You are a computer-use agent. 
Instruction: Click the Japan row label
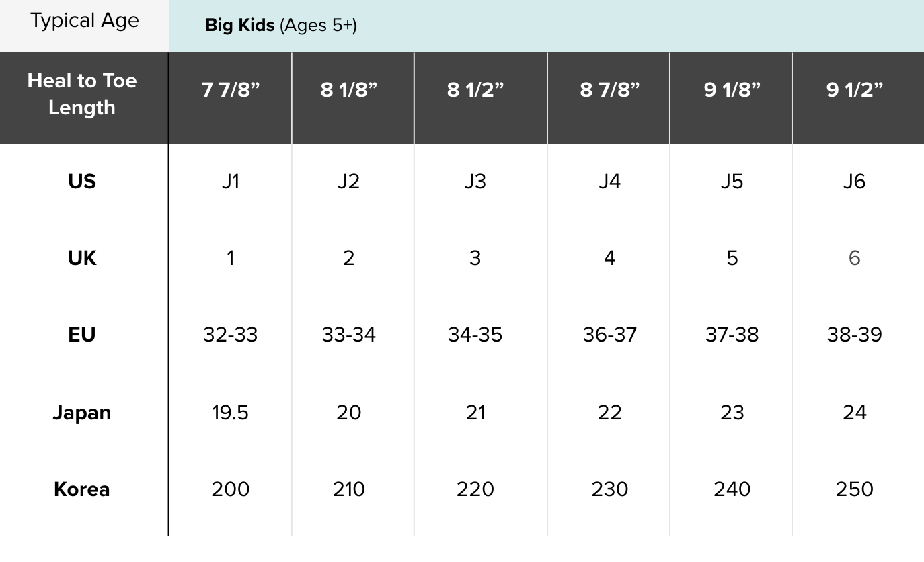pyautogui.click(x=82, y=412)
